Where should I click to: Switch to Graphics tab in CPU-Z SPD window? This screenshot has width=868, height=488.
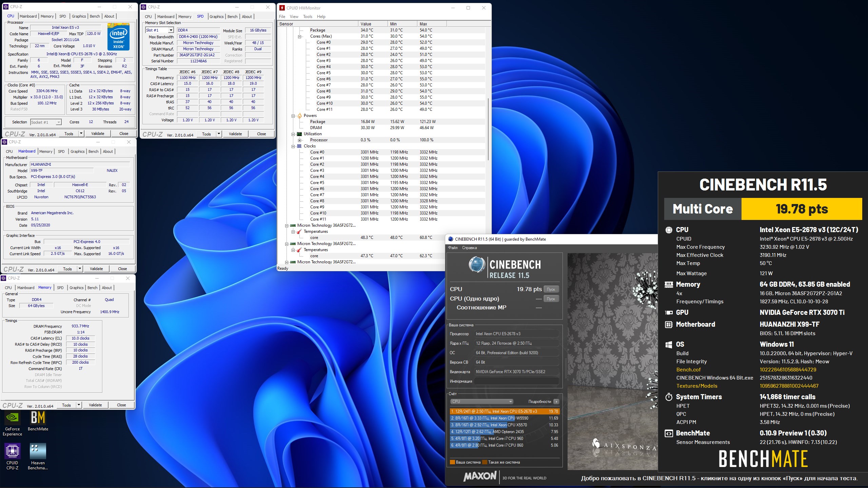[216, 17]
